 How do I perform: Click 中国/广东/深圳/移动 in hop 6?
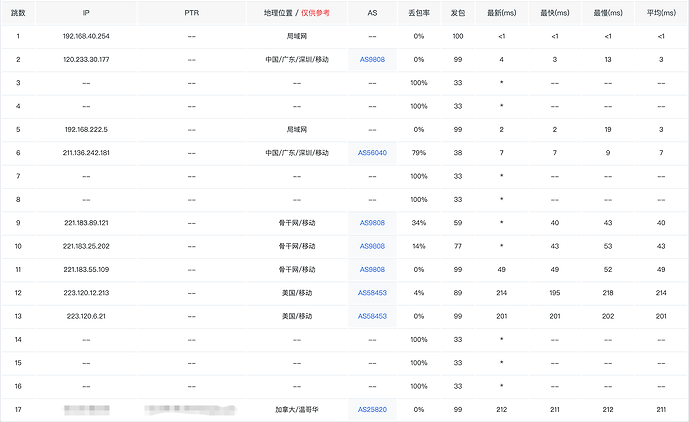pyautogui.click(x=297, y=153)
